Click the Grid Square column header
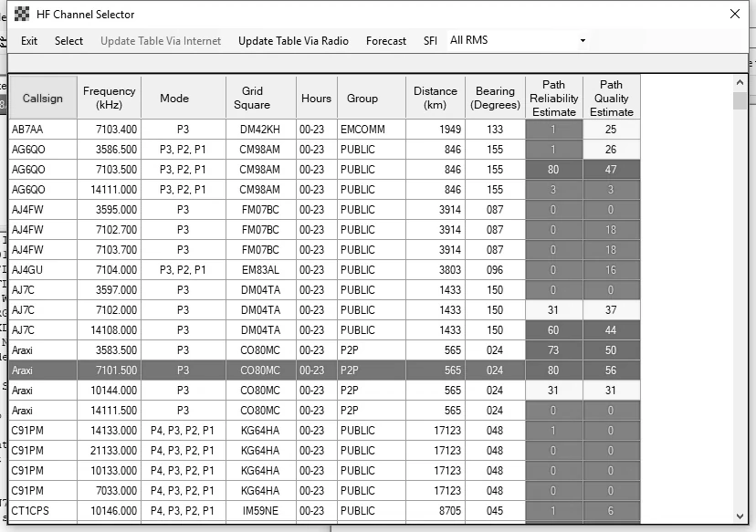The image size is (756, 532). (261, 98)
